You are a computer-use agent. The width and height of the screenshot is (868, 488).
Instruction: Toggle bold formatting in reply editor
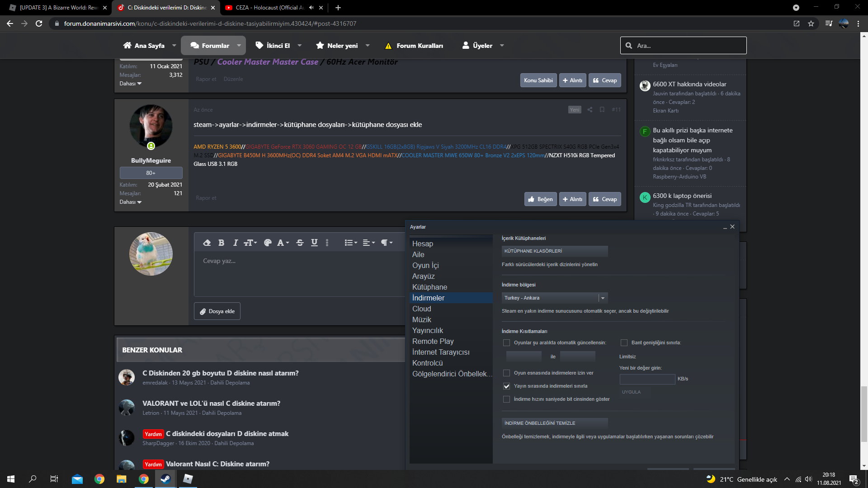pos(221,243)
